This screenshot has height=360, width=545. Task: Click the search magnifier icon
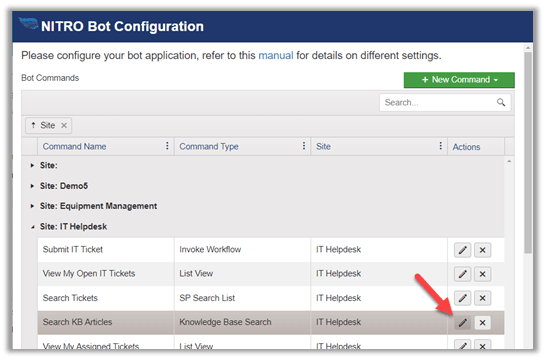[x=501, y=102]
